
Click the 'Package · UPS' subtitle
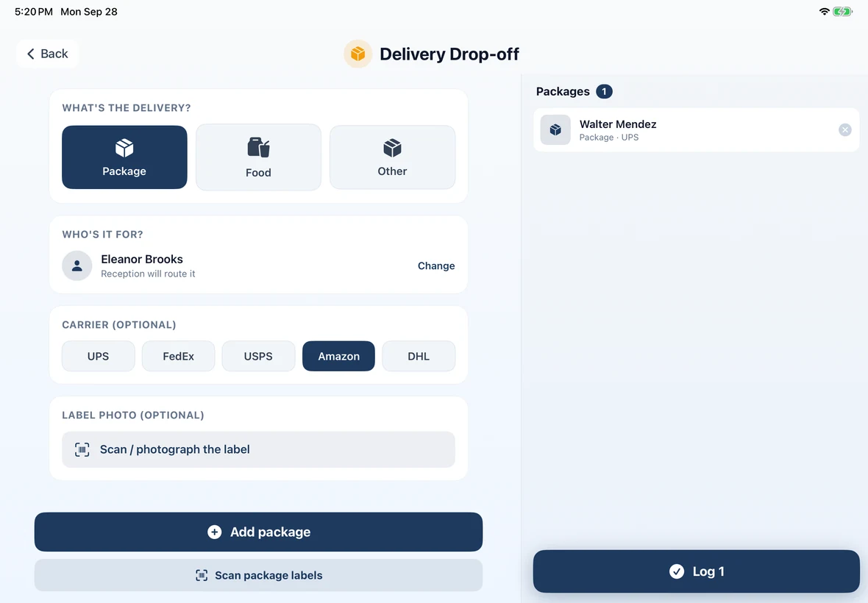click(x=609, y=138)
